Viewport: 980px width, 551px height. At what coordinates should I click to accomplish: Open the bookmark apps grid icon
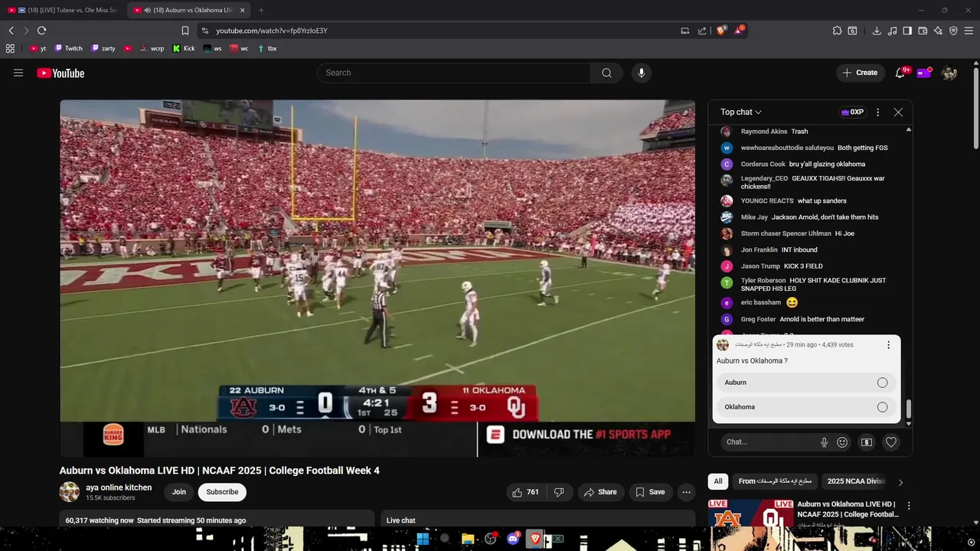pyautogui.click(x=10, y=48)
